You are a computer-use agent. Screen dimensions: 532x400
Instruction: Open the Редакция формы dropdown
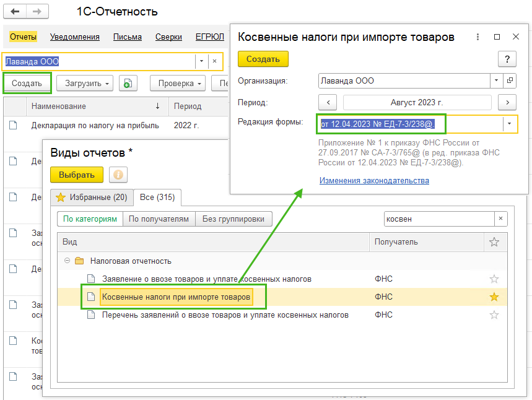point(509,124)
